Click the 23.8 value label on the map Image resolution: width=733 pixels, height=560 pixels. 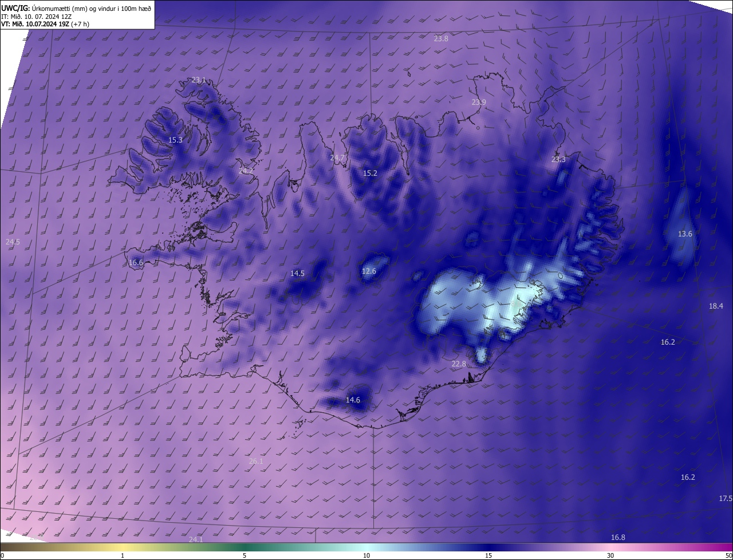point(441,39)
